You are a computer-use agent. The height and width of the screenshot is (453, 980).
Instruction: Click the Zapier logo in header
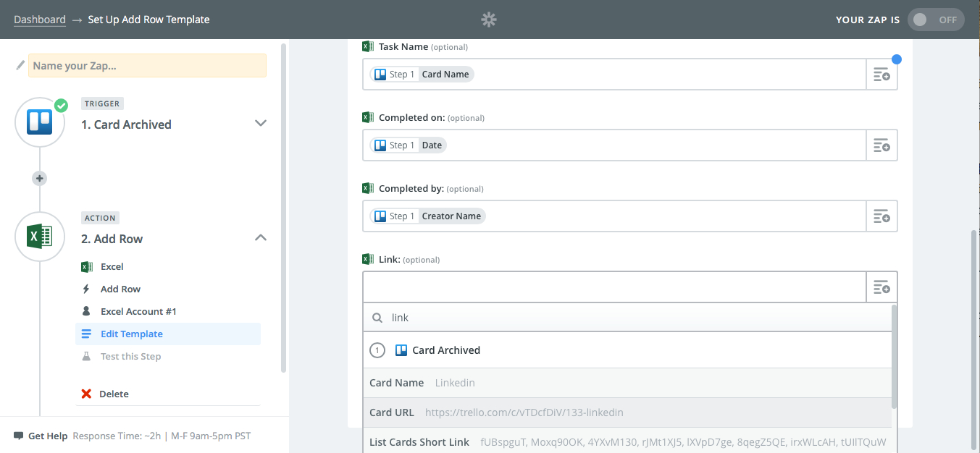tap(489, 20)
